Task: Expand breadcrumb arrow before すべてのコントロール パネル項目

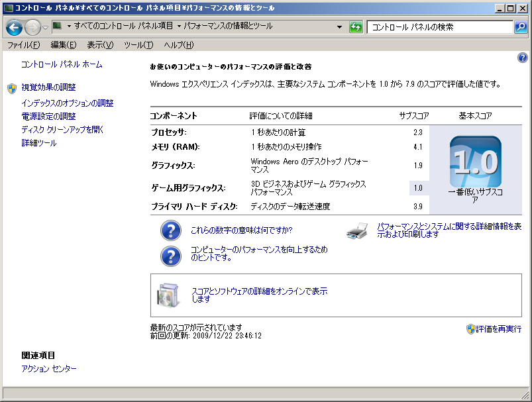Action: click(69, 26)
